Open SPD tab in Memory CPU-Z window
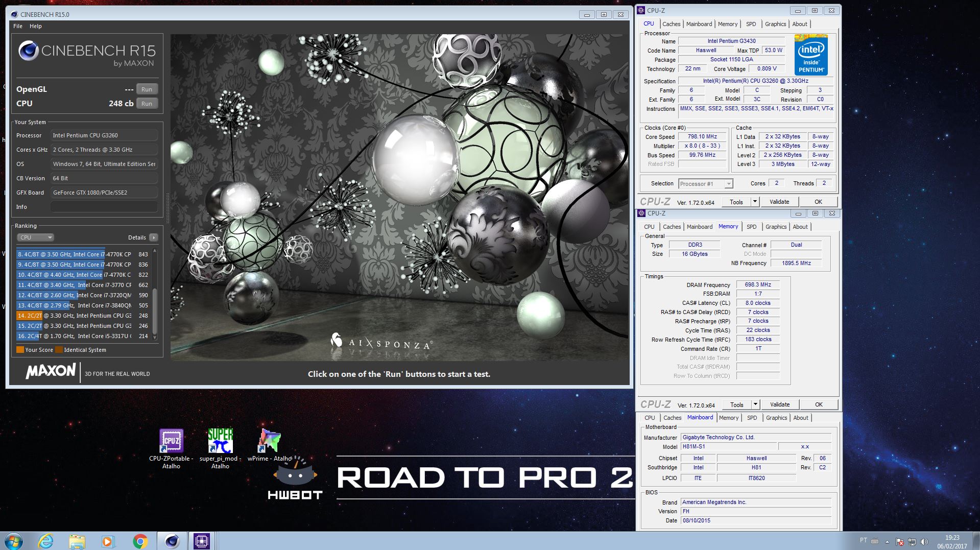Screen dimensions: 980x550 751,227
